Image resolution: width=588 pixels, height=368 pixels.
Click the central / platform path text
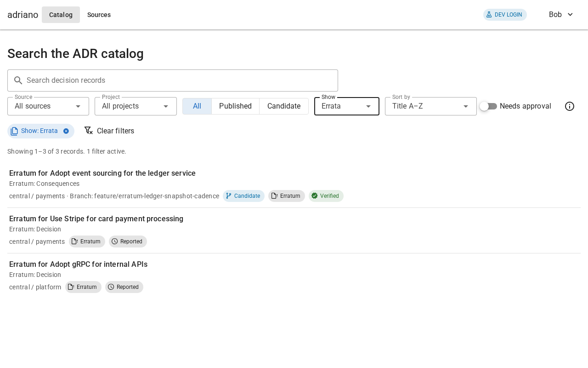pos(35,287)
